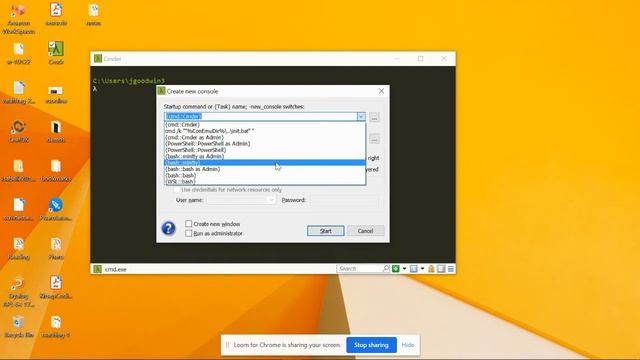
Task: Click Stop sharing in Loom bar
Action: pyautogui.click(x=371, y=345)
